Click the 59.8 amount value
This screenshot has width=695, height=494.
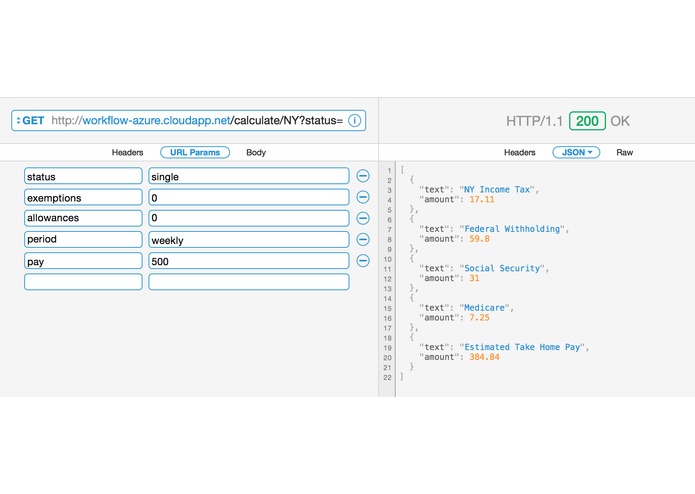pyautogui.click(x=480, y=239)
